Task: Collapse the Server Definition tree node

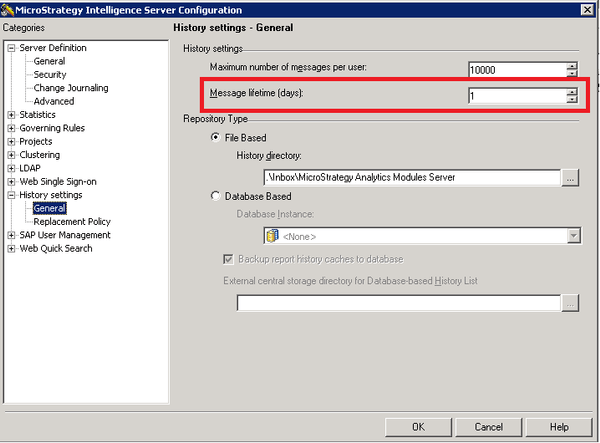Action: point(11,48)
